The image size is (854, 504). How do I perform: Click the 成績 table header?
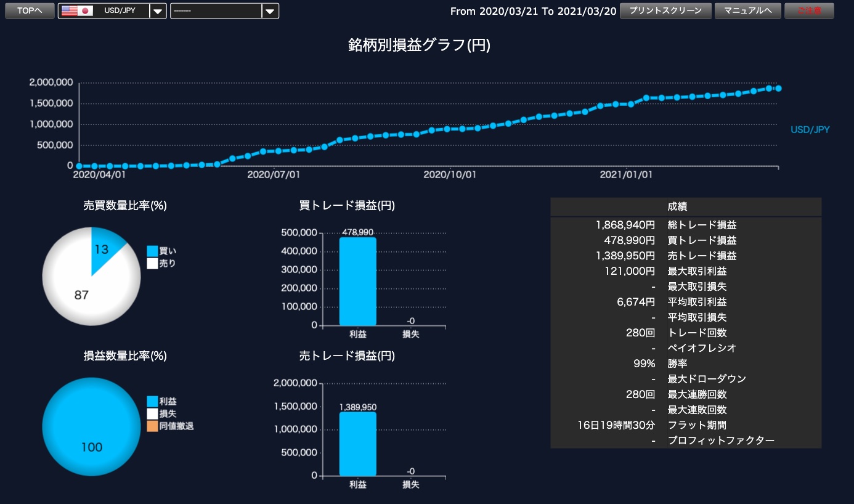(x=685, y=206)
